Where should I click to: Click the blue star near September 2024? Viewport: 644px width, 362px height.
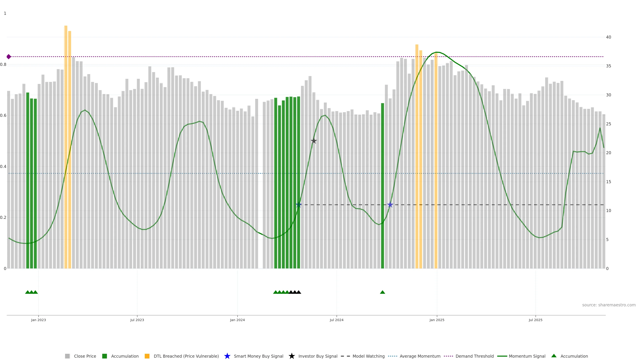390,205
